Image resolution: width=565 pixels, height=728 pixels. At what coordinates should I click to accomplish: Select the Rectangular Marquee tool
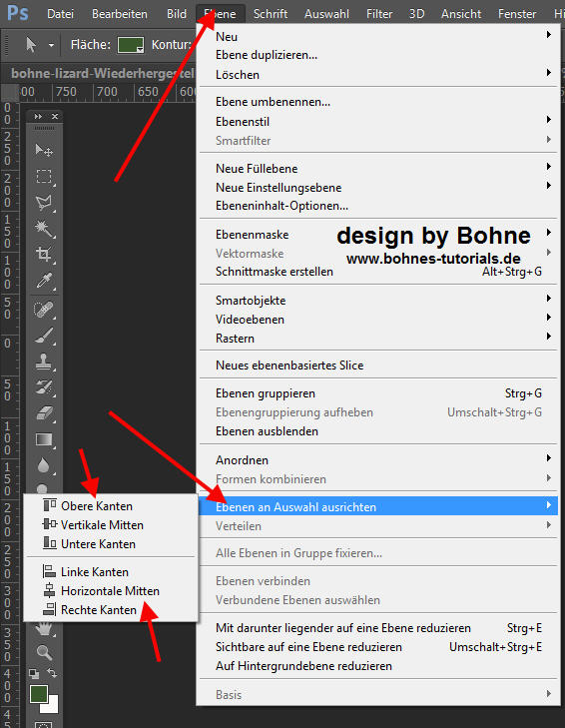44,177
